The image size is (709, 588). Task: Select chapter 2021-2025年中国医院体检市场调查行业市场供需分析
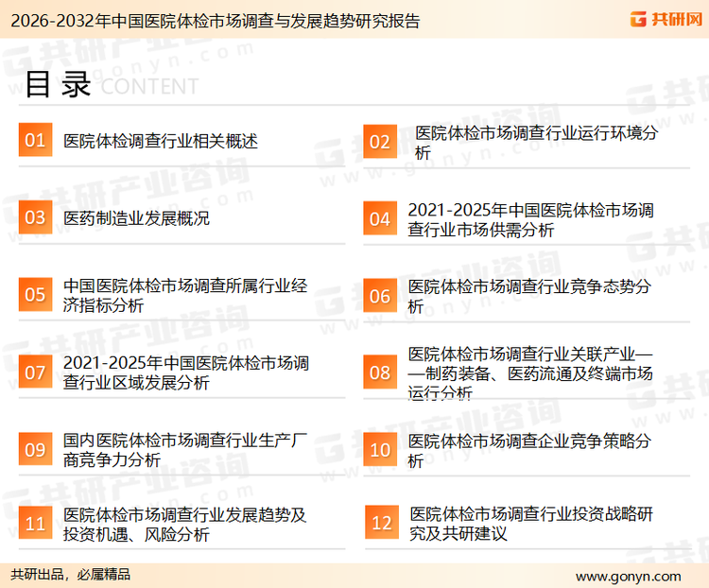pyautogui.click(x=531, y=220)
